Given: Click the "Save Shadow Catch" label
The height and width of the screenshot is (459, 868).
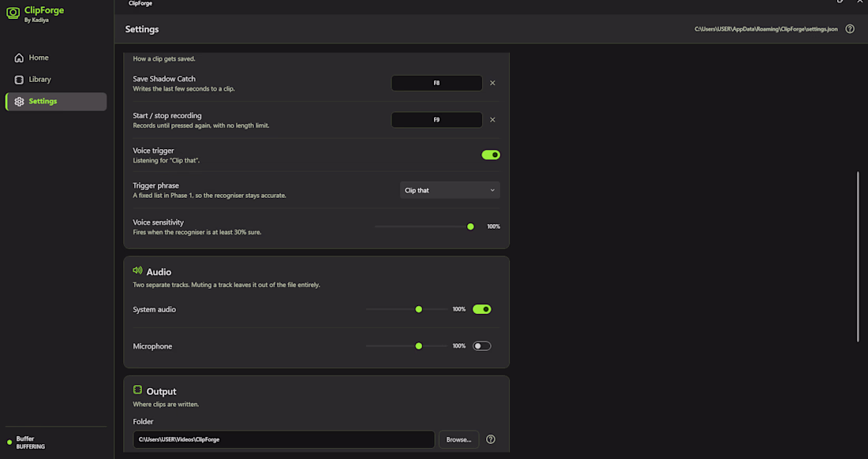Looking at the screenshot, I should tap(164, 79).
